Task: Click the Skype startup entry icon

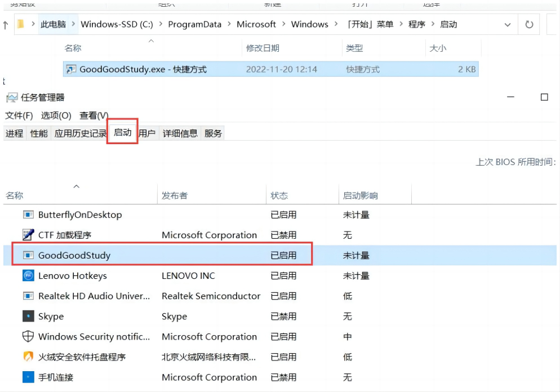Action: tap(28, 317)
